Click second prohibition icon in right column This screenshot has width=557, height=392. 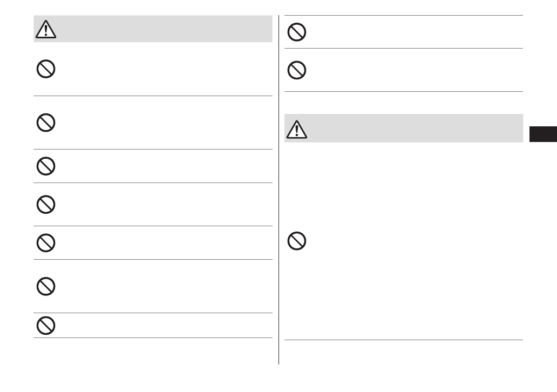click(297, 70)
